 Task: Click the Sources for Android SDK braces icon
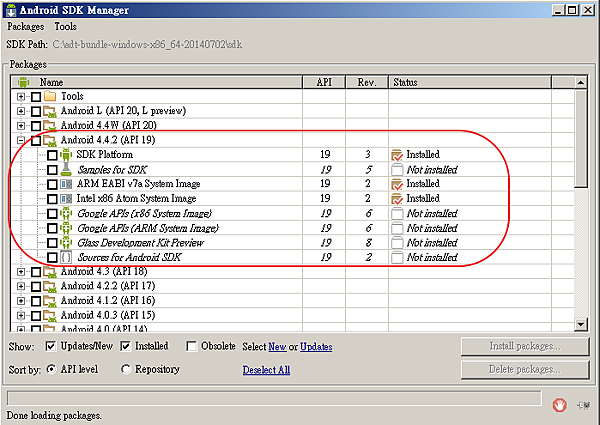66,257
